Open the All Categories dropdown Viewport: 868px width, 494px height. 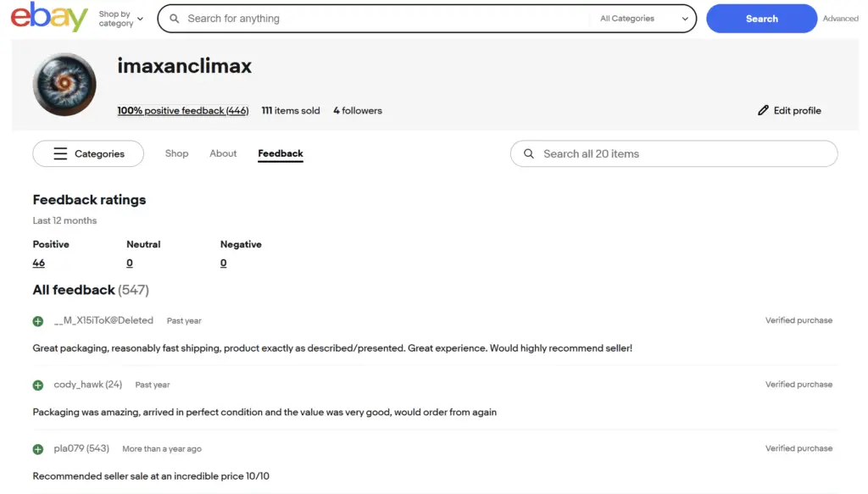[643, 19]
